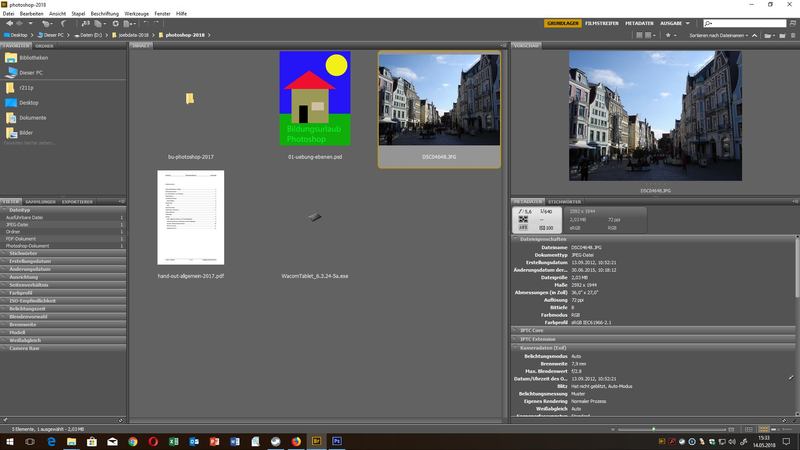Open the filter by rating star icon

669,35
